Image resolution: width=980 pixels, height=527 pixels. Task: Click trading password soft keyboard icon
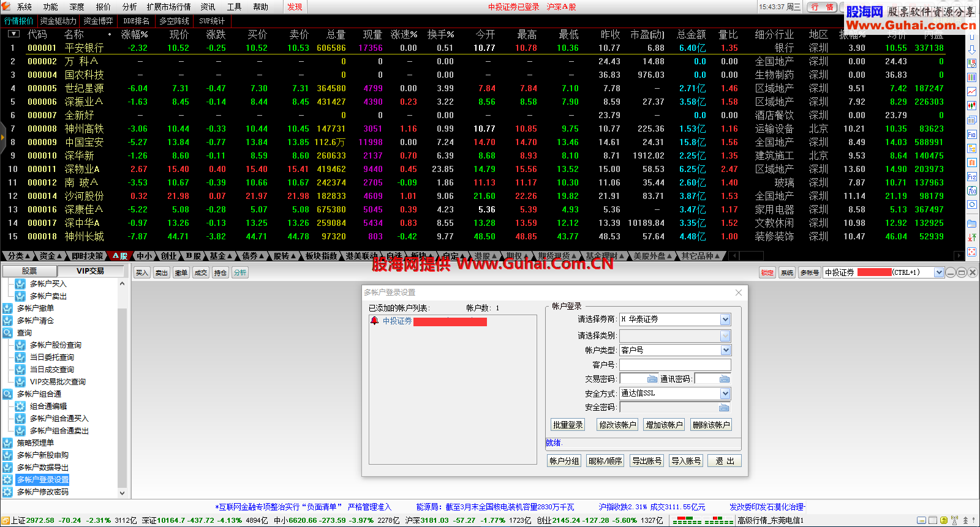click(652, 379)
